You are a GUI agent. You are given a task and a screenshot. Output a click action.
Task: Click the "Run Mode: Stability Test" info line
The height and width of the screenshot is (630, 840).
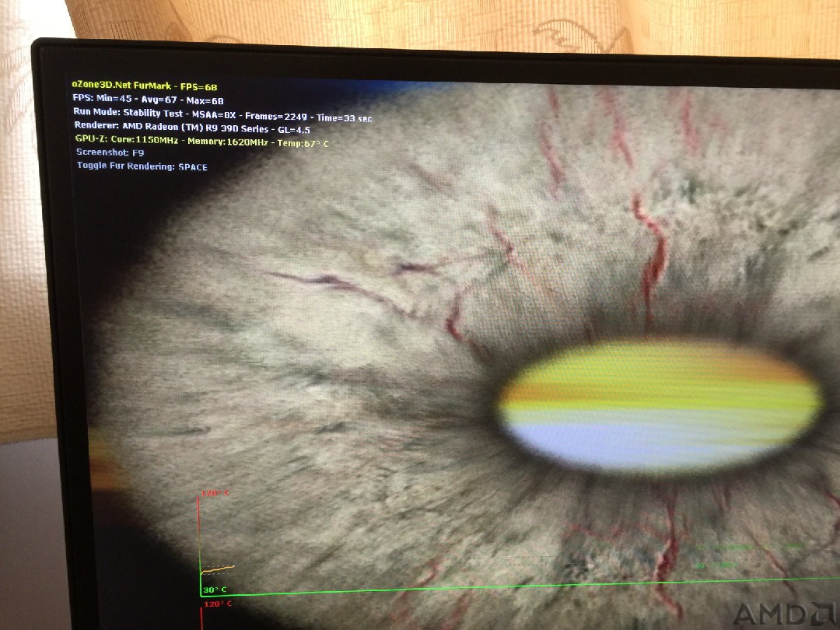click(222, 114)
